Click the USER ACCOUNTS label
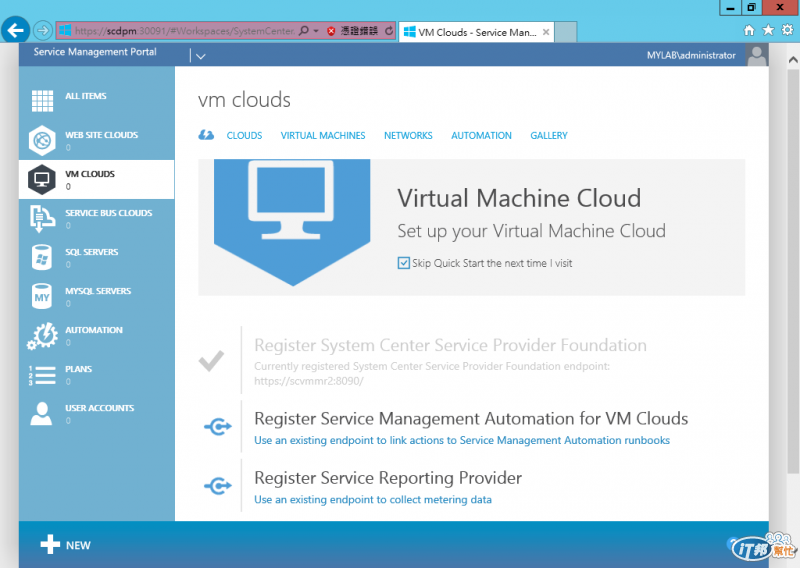800x568 pixels. 99,408
